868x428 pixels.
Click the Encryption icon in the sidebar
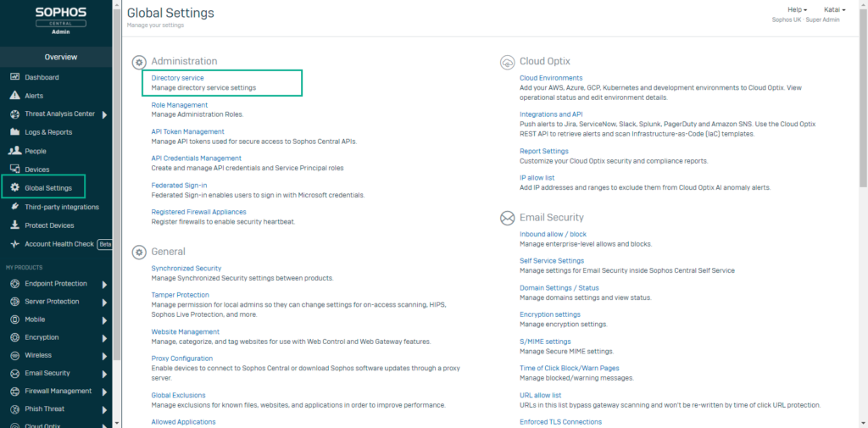tap(15, 337)
